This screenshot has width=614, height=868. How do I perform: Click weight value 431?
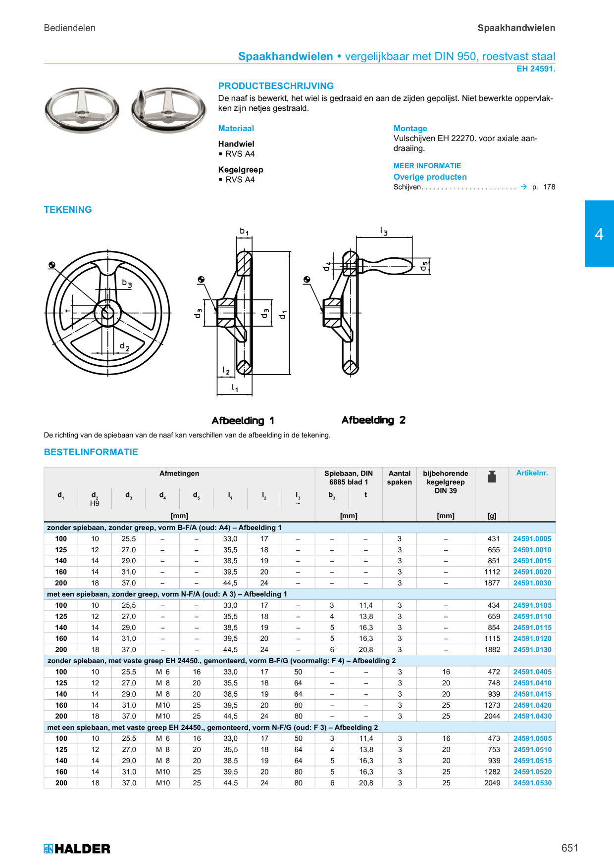pyautogui.click(x=494, y=539)
